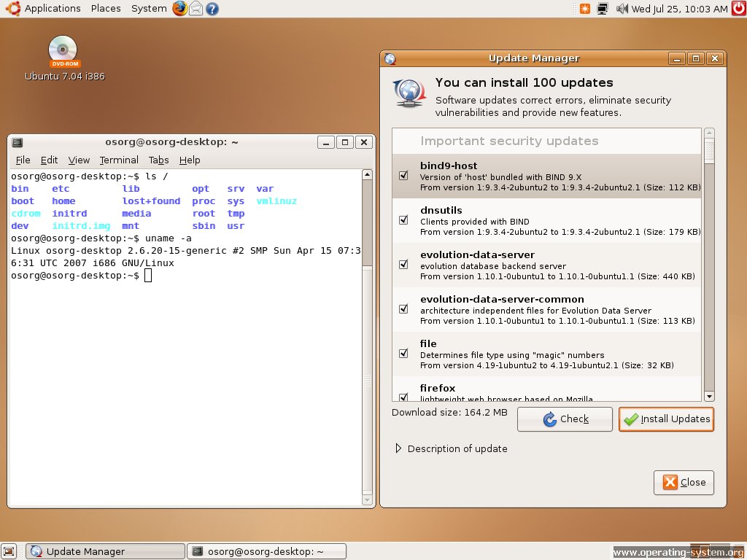747x560 pixels.
Task: Click the terminal window menu icon in title bar
Action: coord(18,142)
